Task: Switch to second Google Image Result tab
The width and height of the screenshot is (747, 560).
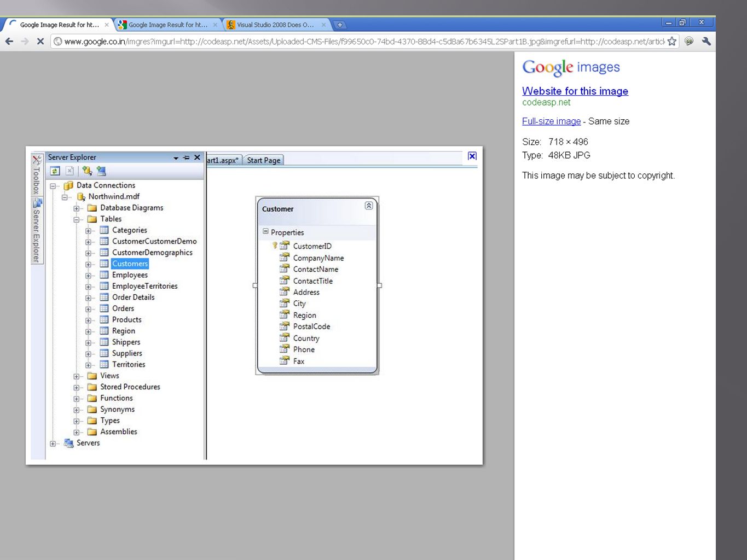Action: pyautogui.click(x=167, y=25)
